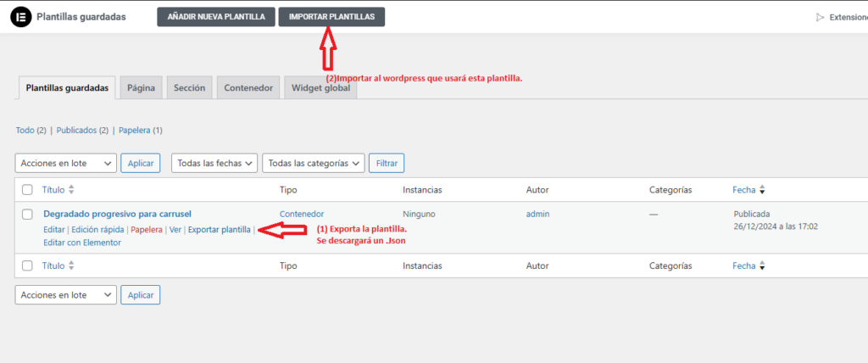Click the Extensiones play icon
868x363 pixels.
(x=819, y=17)
